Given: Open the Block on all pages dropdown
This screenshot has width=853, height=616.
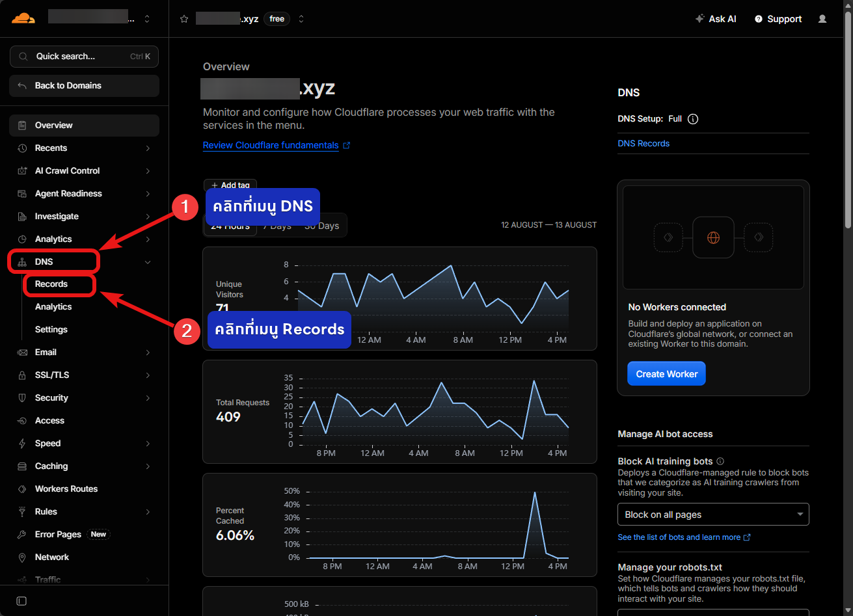Looking at the screenshot, I should 713,515.
